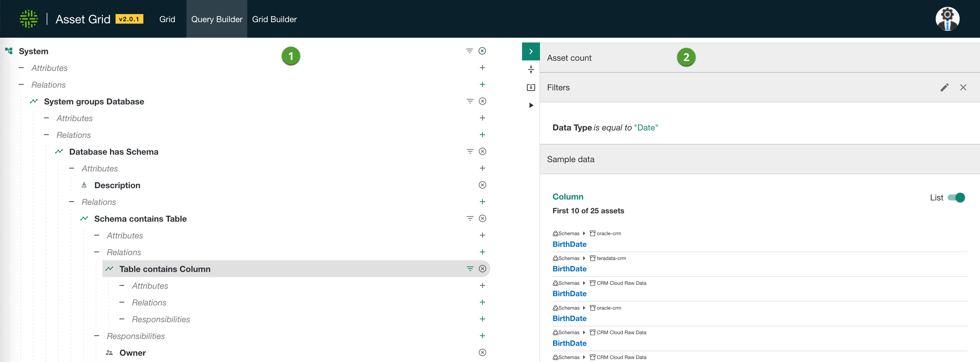Open filter for Database has Schema
980x362 pixels.
(x=470, y=151)
